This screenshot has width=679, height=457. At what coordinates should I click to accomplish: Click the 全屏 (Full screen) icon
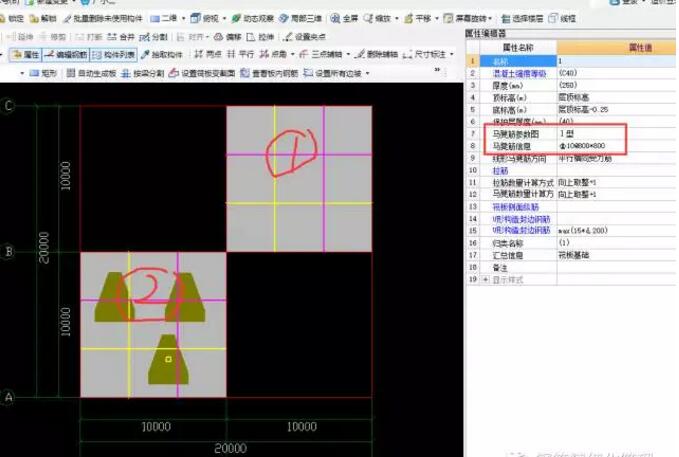pyautogui.click(x=344, y=19)
